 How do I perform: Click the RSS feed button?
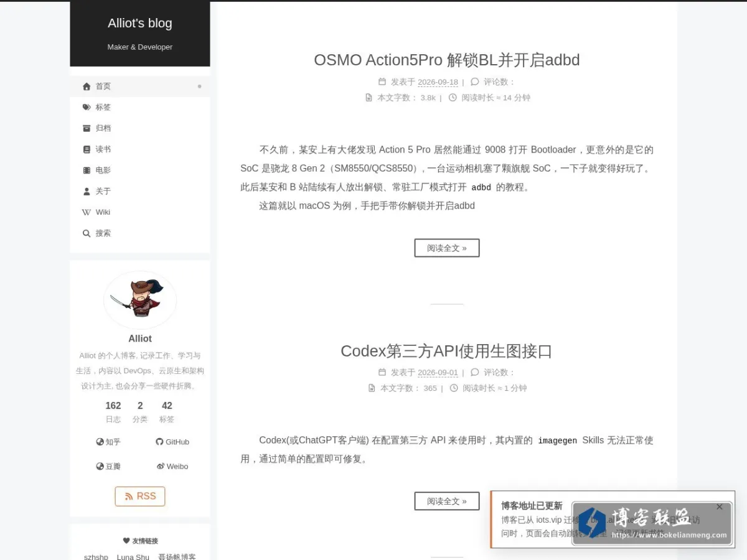140,496
